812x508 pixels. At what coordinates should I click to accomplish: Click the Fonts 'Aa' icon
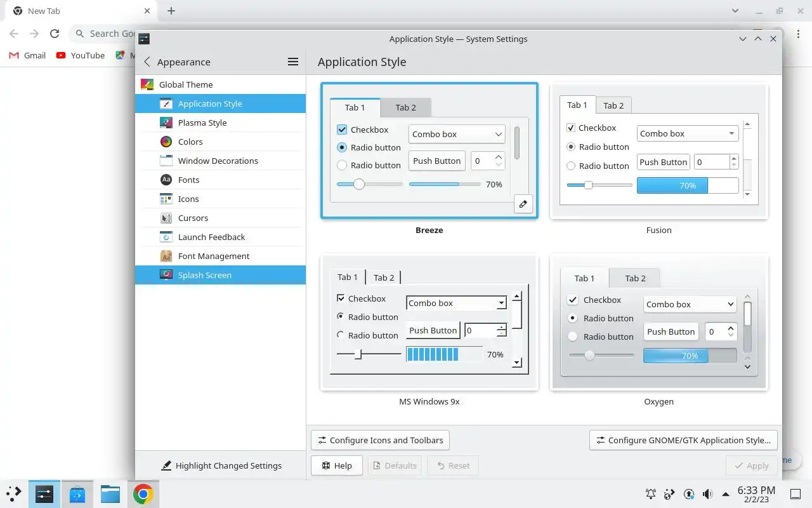point(166,180)
